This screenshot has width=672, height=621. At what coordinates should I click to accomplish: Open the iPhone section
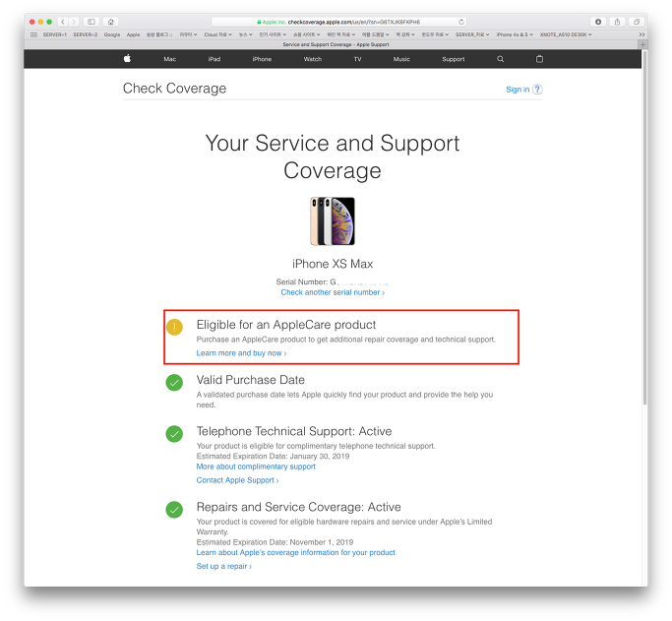coord(262,59)
